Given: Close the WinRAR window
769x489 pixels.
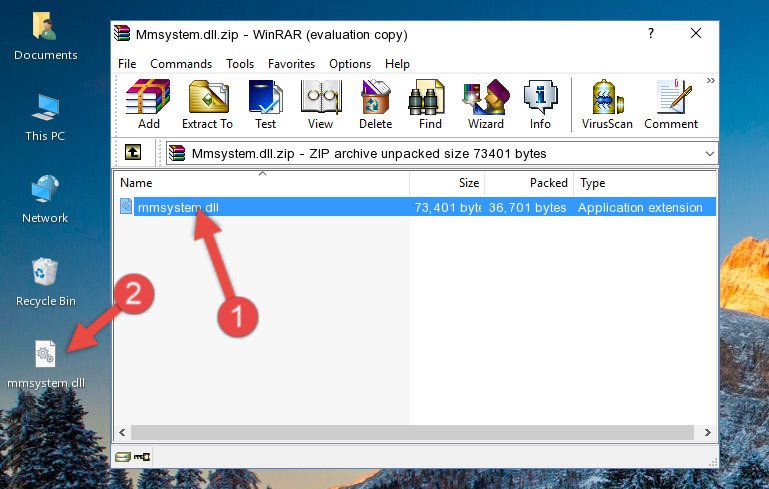Looking at the screenshot, I should click(x=695, y=33).
